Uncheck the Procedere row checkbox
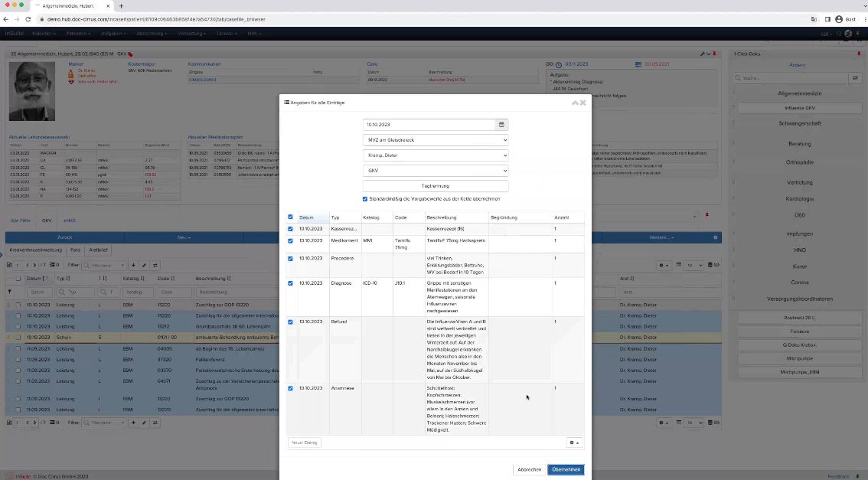868x480 pixels. [x=291, y=259]
